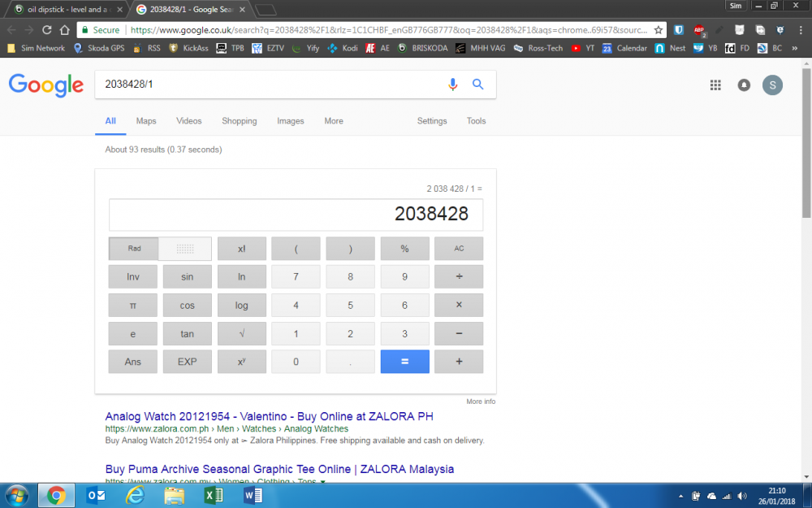This screenshot has width=812, height=508.
Task: Open the Buy Puma Archive Seasonal Tee result
Action: [279, 469]
